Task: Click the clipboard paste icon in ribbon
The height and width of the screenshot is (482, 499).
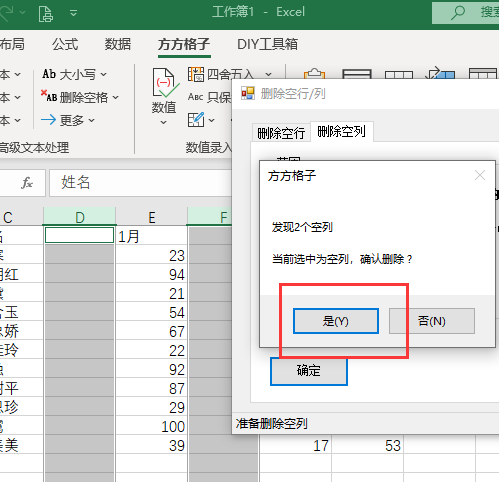Action: pyautogui.click(x=314, y=74)
